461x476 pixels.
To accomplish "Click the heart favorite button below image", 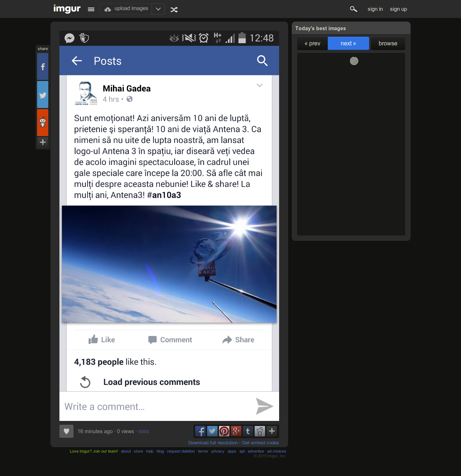I will pyautogui.click(x=66, y=431).
